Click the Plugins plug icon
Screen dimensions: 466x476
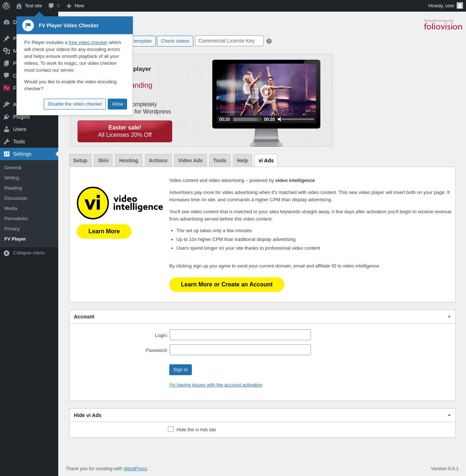7,117
